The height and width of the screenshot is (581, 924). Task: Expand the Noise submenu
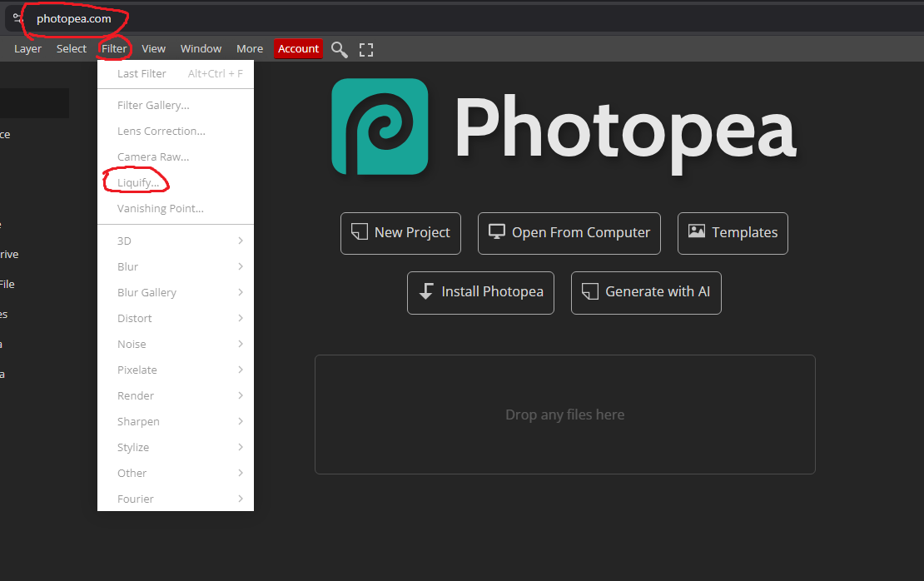(176, 344)
